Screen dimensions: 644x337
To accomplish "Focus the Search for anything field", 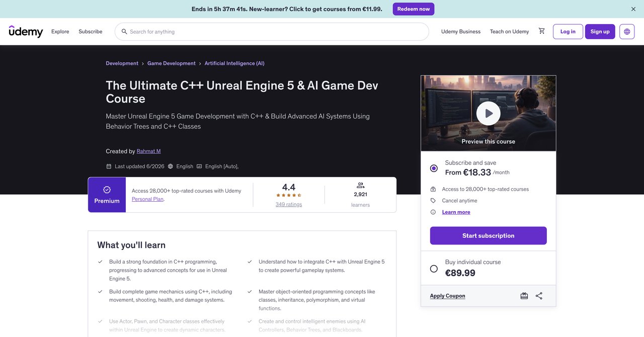I will pyautogui.click(x=272, y=32).
